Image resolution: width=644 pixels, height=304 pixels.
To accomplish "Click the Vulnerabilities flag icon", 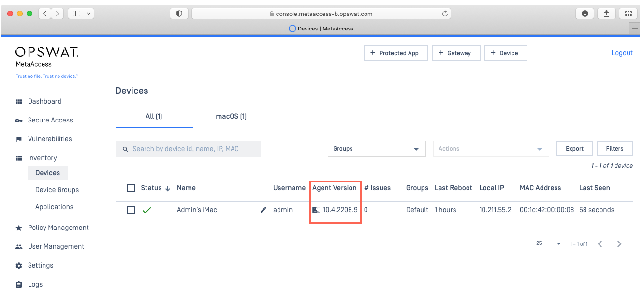I will pyautogui.click(x=19, y=139).
